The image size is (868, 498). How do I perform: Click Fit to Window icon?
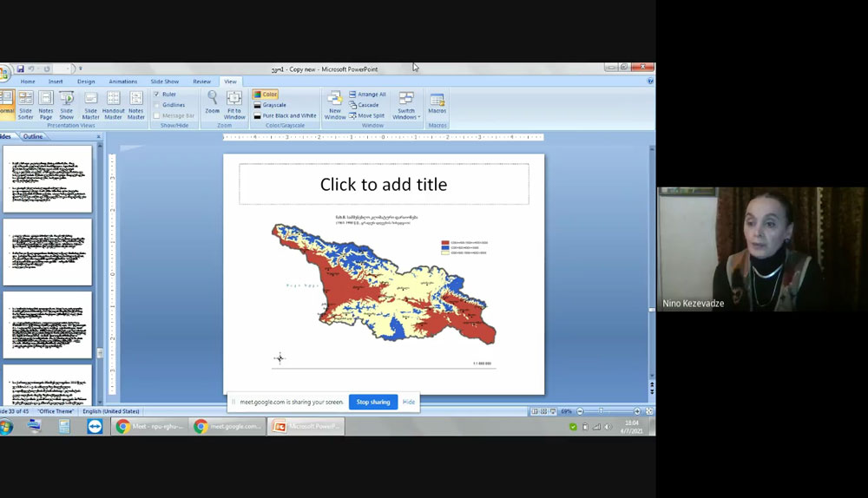pos(234,102)
